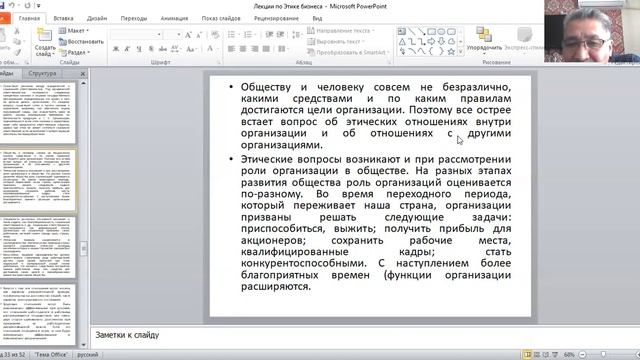Select the Format Painter brush
This screenshot has height=360, width=640.
coord(17,52)
